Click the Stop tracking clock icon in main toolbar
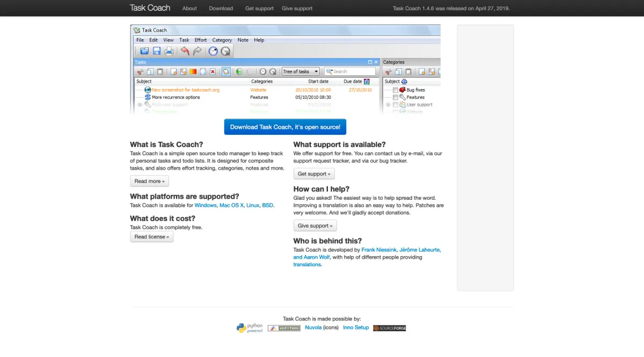644x357 pixels. [x=225, y=52]
